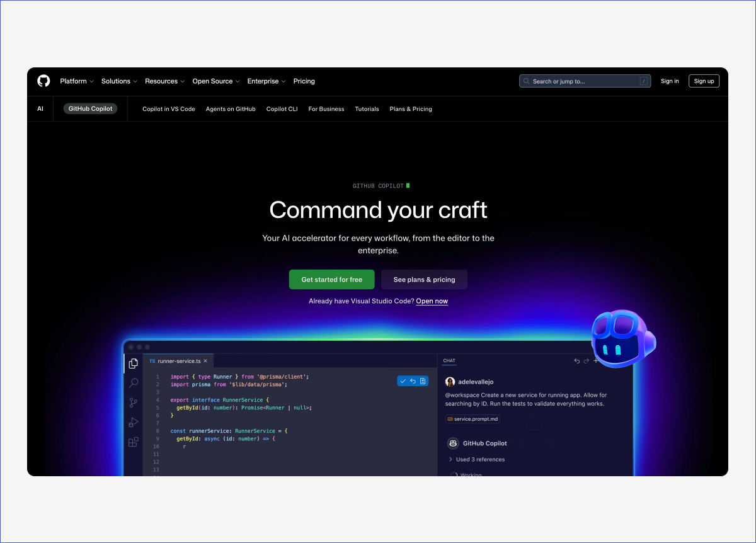Click the Get started for free button

(x=332, y=280)
